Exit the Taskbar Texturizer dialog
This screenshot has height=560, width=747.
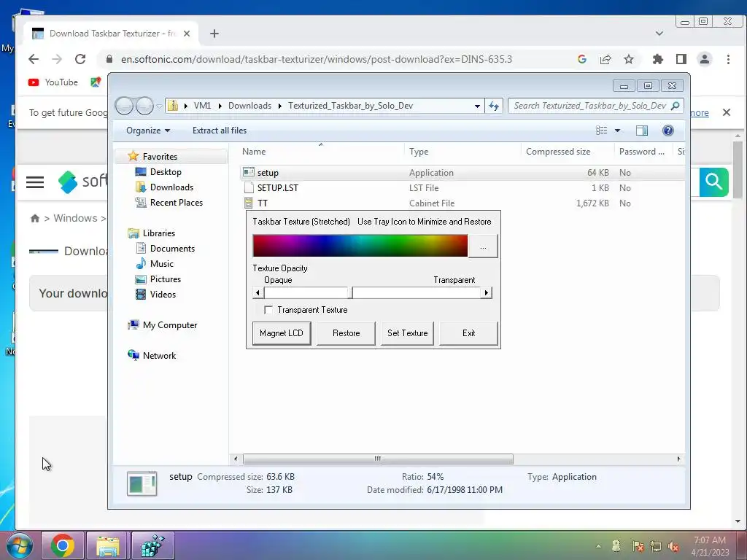[x=469, y=332]
